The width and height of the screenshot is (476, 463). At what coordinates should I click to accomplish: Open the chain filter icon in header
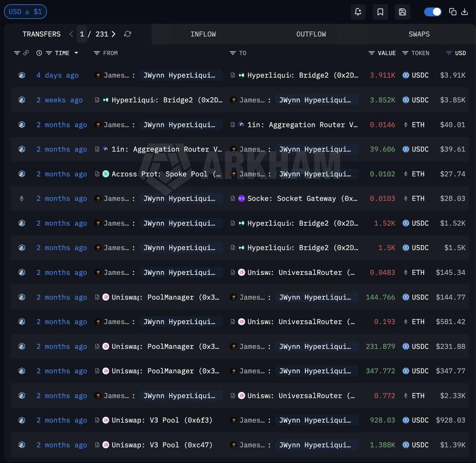click(17, 53)
